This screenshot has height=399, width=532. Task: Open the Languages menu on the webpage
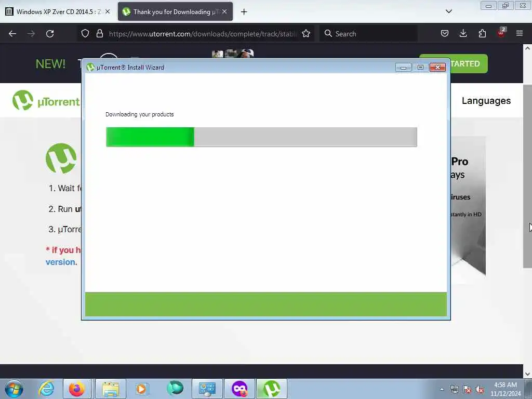pyautogui.click(x=486, y=101)
